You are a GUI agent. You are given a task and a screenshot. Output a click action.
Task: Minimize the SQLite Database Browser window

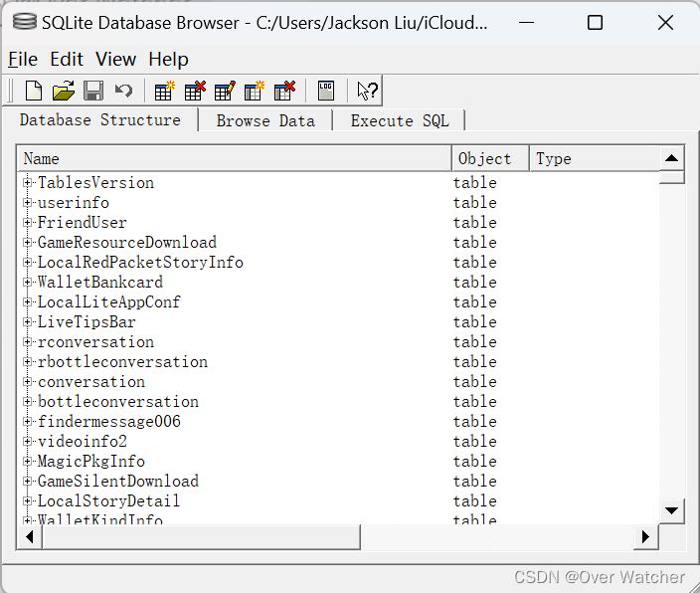(x=526, y=22)
